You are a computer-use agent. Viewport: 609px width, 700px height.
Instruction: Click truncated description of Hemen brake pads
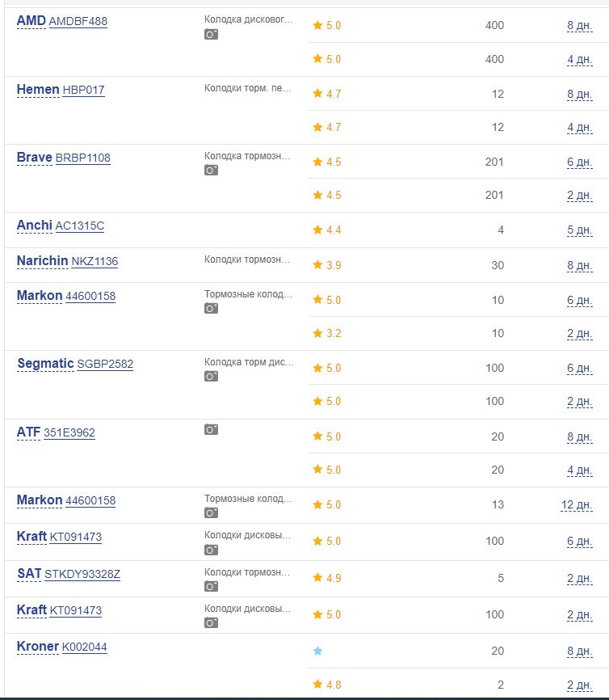[x=248, y=88]
